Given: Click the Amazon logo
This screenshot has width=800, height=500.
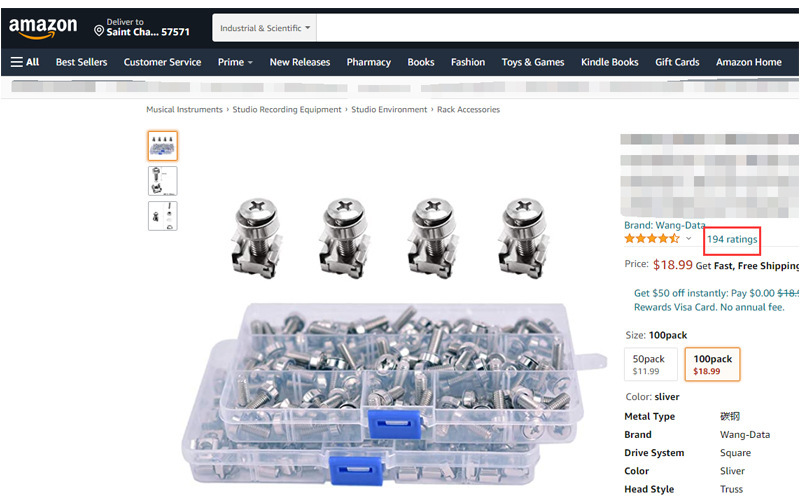Looking at the screenshot, I should pos(43,28).
